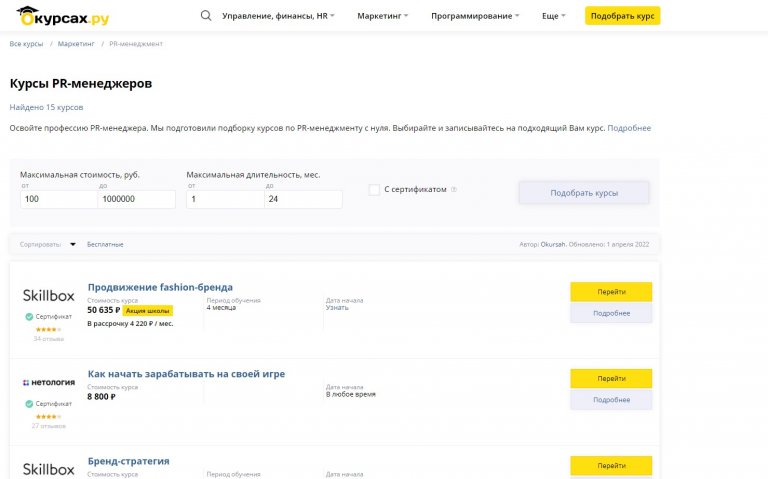Open the Программирование menu
Viewport: 768px width, 479px height.
475,16
